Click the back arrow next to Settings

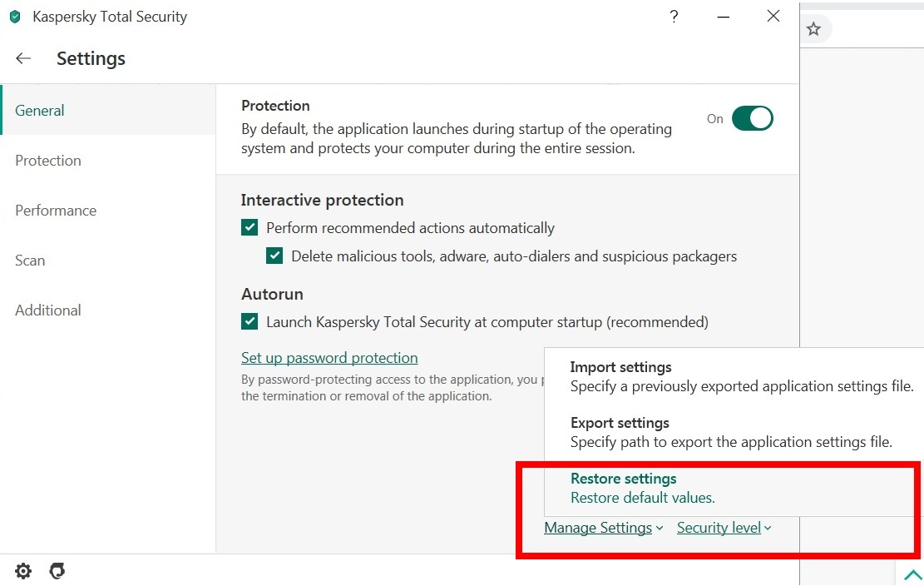click(23, 58)
